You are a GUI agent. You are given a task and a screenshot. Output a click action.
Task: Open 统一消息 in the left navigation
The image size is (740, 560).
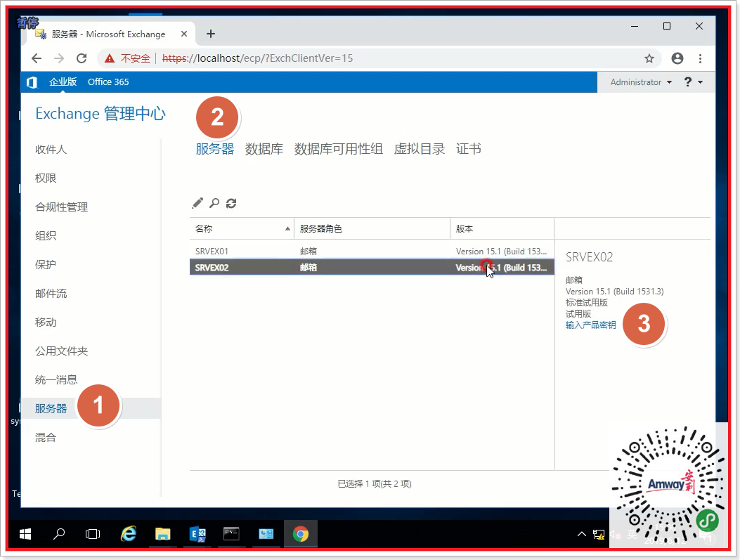pyautogui.click(x=56, y=380)
